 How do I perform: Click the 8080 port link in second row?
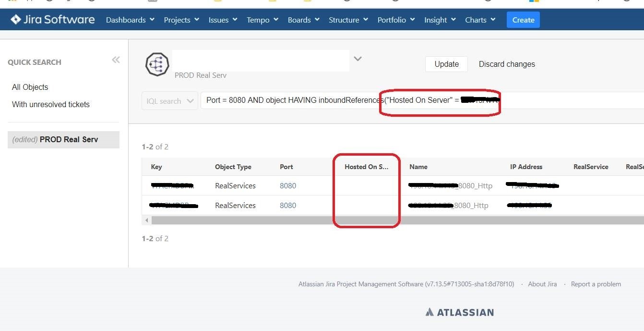click(288, 205)
